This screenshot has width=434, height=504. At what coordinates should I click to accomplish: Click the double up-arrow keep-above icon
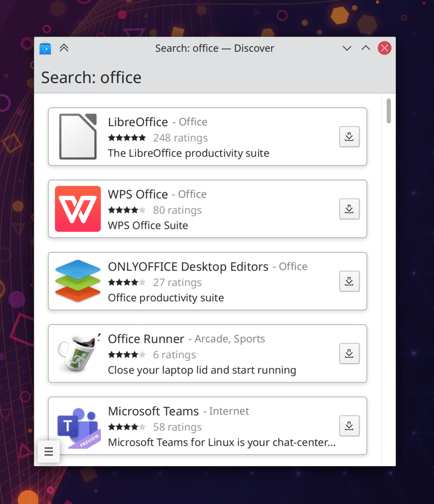point(64,48)
